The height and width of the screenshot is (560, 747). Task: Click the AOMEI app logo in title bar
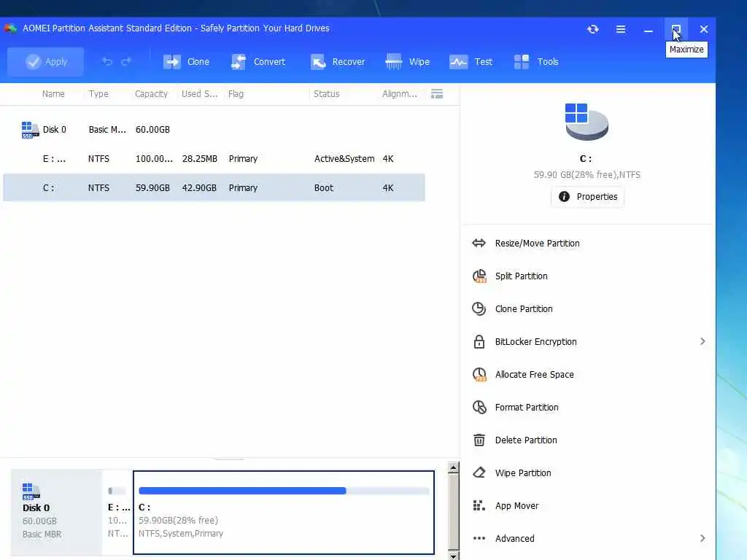tap(10, 28)
